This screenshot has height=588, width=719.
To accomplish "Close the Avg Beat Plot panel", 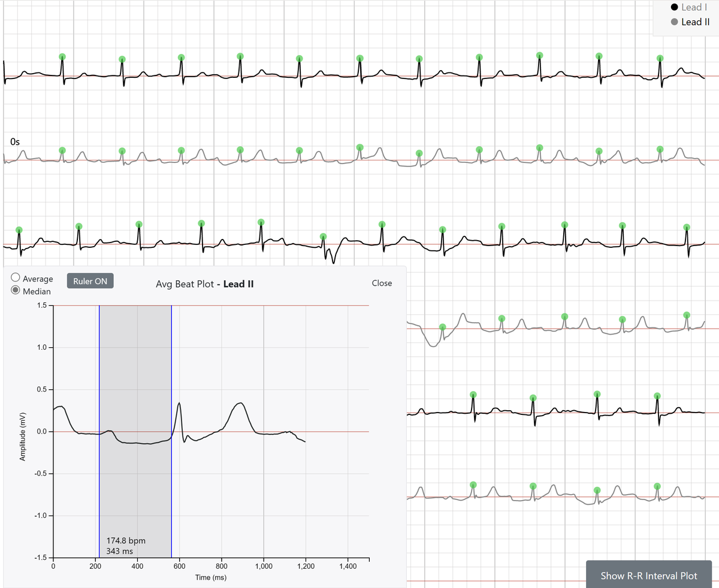I will (x=382, y=283).
